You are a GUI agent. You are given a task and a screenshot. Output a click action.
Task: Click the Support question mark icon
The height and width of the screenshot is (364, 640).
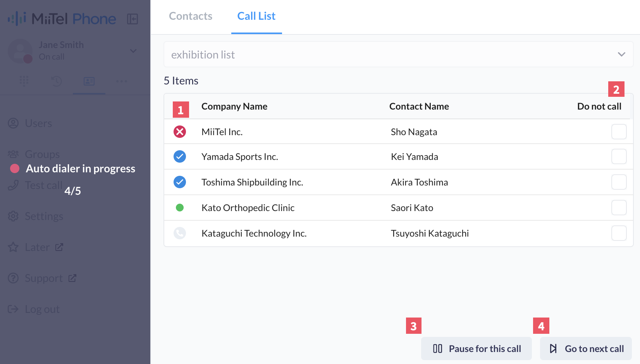tap(13, 278)
